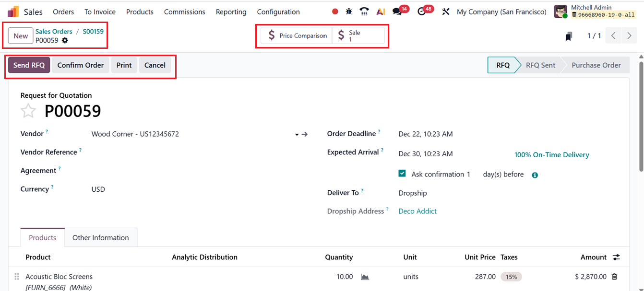Screen dimensions: 644x291
Task: Open the Price Comparison smart button
Action: coord(297,36)
